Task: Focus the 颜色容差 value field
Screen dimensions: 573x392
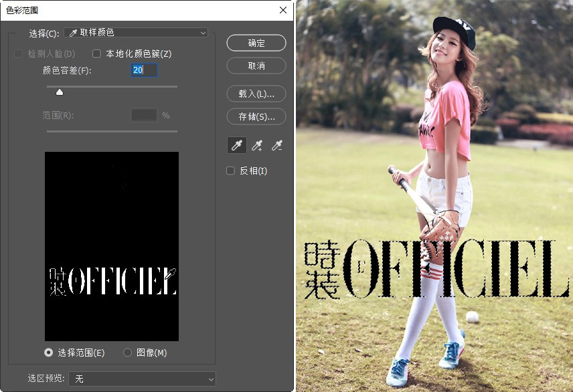Action: point(143,70)
